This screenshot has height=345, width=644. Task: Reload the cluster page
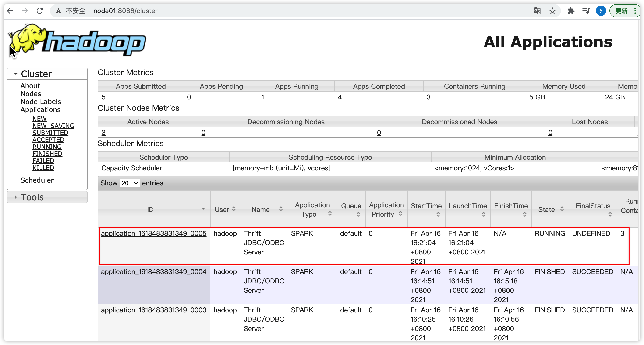pyautogui.click(x=40, y=11)
